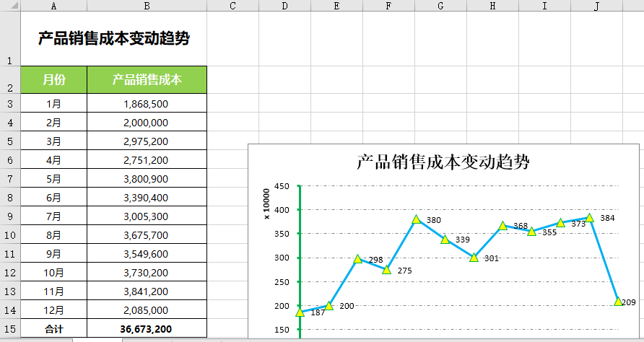Click the triangle marker labeled 339

[445, 239]
